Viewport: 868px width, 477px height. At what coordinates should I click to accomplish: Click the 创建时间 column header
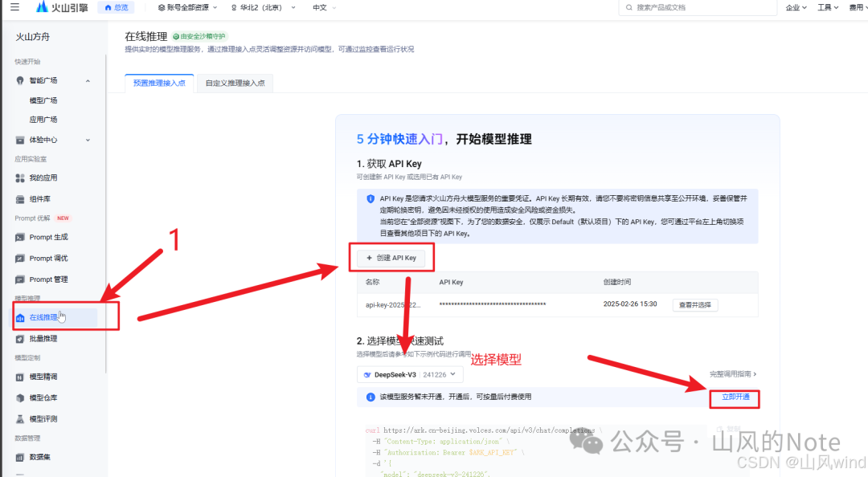(616, 282)
